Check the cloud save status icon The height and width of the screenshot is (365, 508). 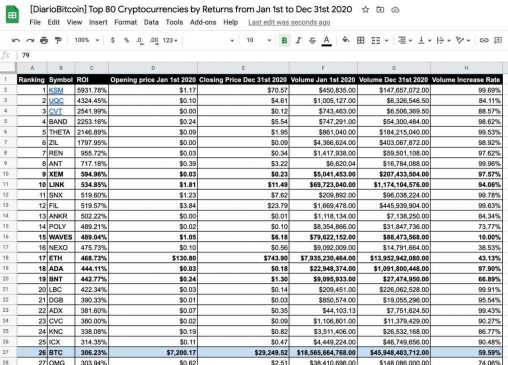click(x=395, y=10)
